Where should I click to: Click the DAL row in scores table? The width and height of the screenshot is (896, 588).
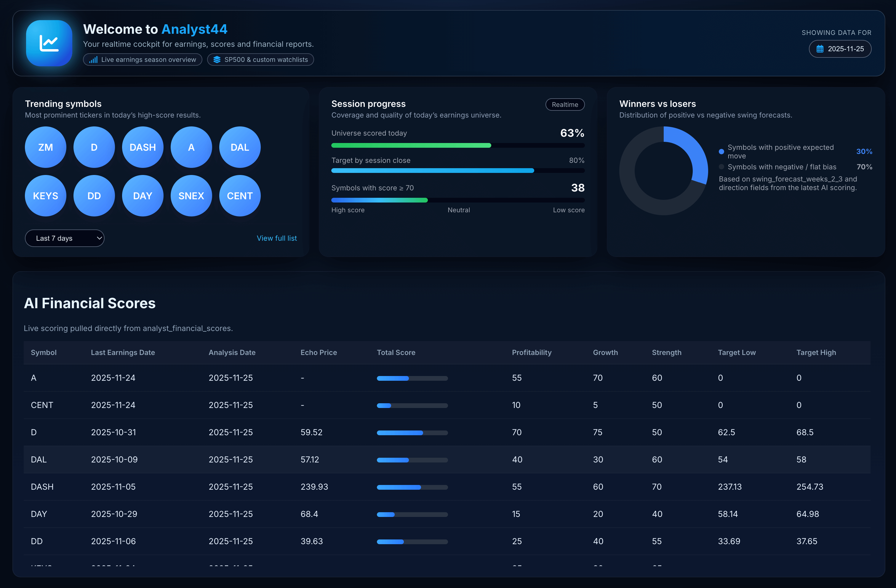tap(447, 459)
